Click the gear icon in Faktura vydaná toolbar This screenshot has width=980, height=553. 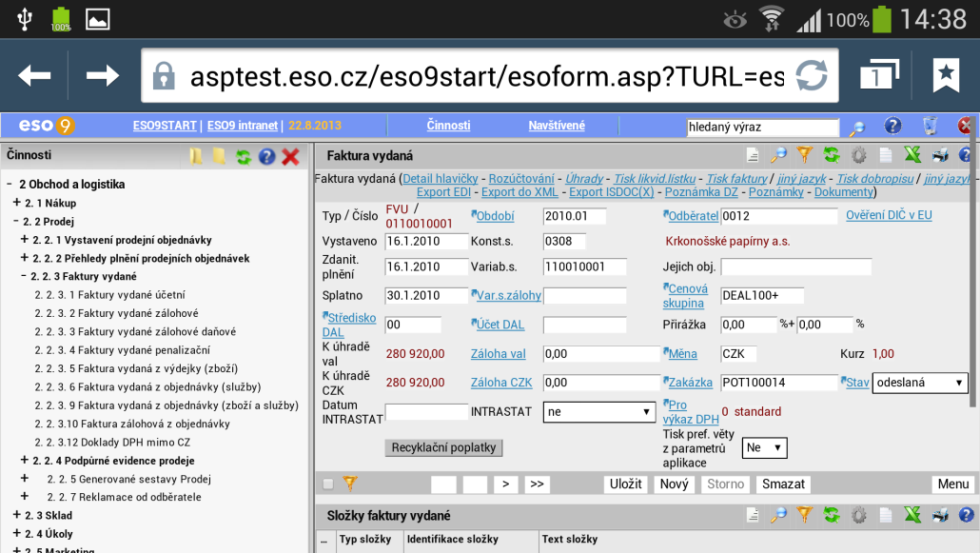pyautogui.click(x=859, y=155)
